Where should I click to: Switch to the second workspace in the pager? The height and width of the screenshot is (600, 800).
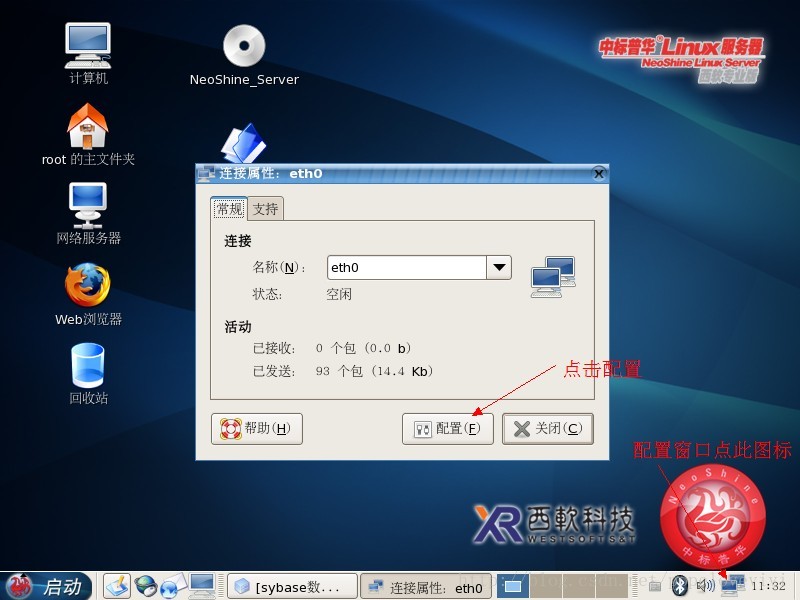(545, 586)
